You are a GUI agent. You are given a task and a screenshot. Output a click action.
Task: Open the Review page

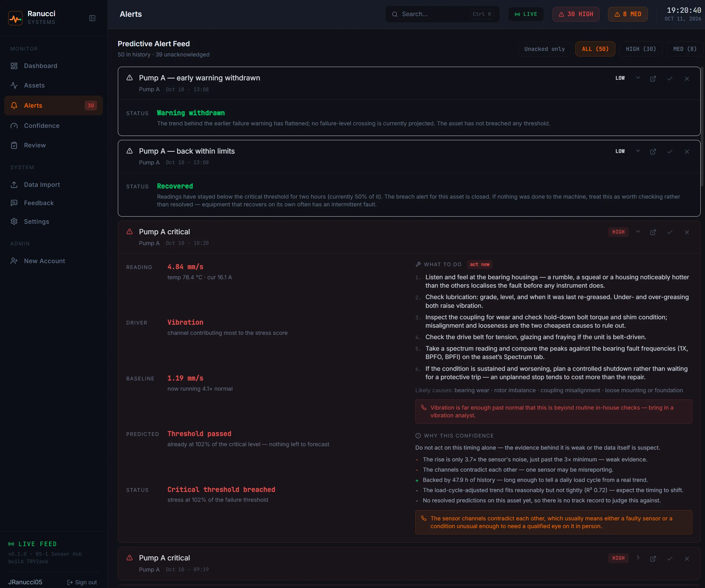tap(53, 145)
